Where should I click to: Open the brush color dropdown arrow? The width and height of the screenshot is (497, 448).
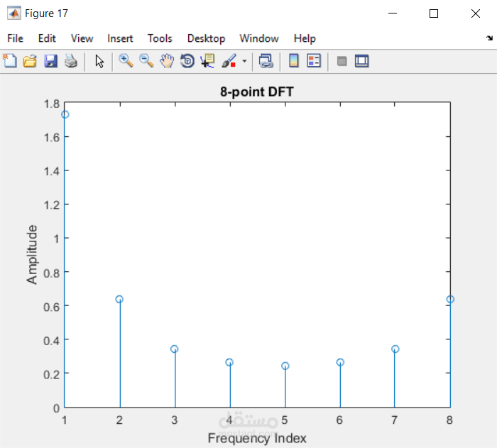(244, 61)
